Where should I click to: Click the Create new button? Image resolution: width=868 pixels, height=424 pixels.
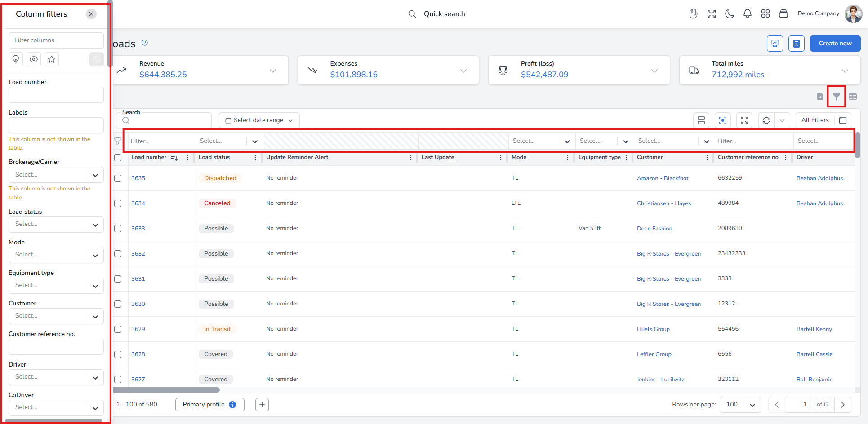[835, 44]
